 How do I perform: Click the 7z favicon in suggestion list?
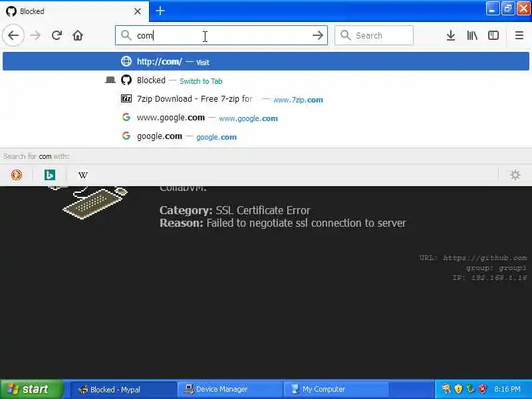coord(126,98)
